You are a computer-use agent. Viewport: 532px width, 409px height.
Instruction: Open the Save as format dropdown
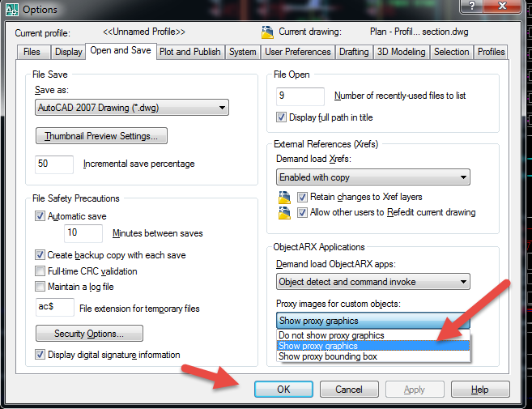click(x=133, y=107)
